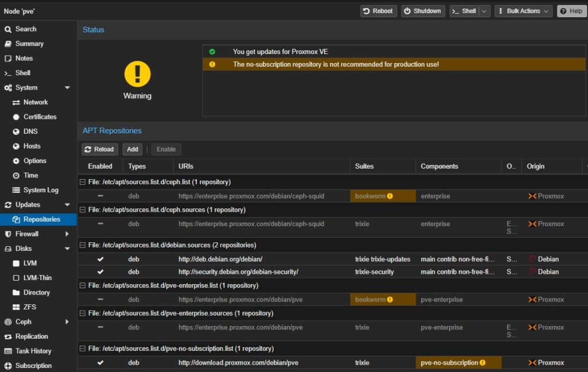The image size is (588, 372).
Task: Click the ZFS grid icon
Action: [x=16, y=307]
